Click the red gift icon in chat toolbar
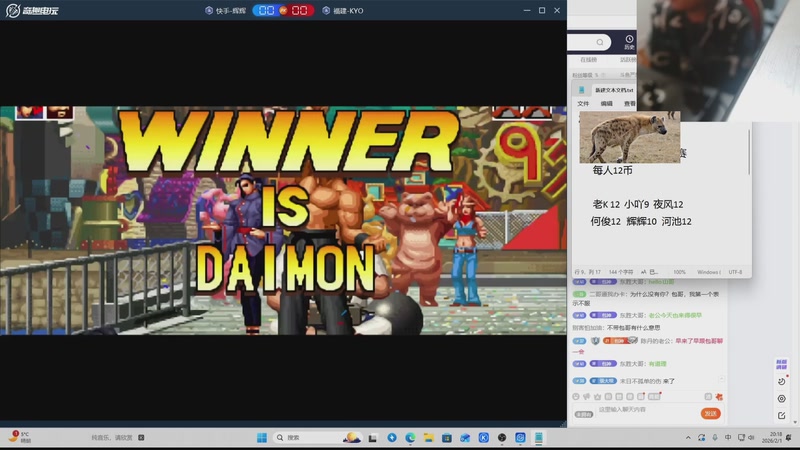The image size is (800, 450). 719,396
